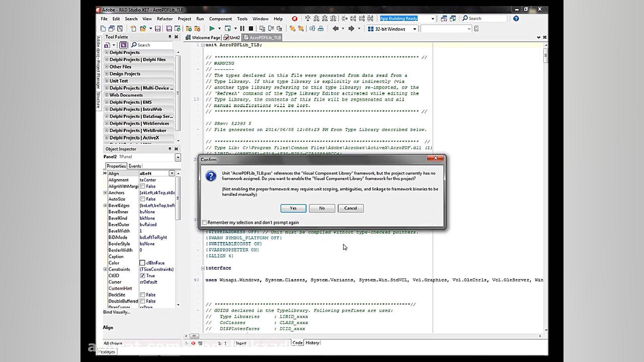This screenshot has width=644, height=362.
Task: Stop program execution with the square icon
Action: click(x=251, y=29)
